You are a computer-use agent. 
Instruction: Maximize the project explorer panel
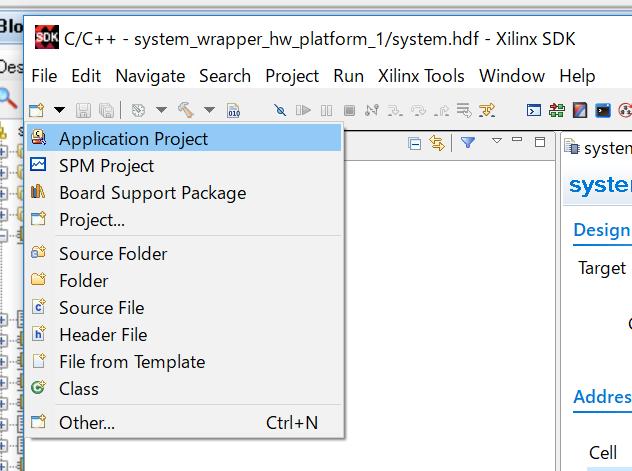tap(540, 141)
